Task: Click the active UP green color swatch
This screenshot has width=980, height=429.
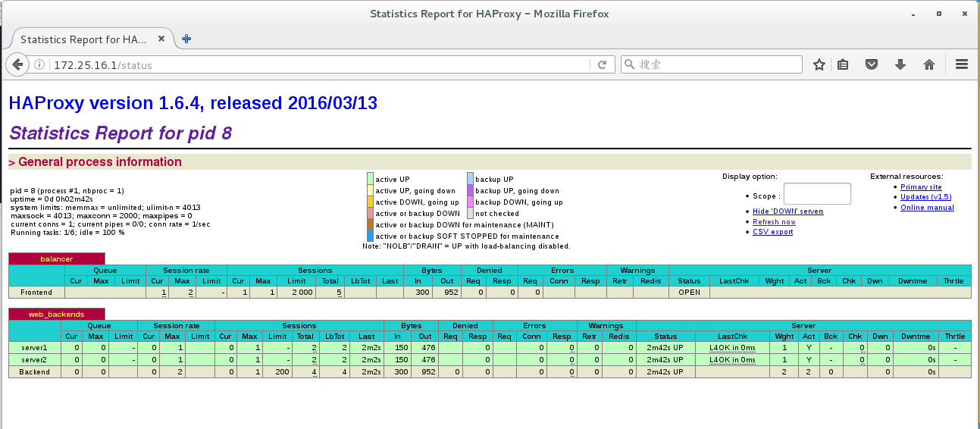Action: click(x=370, y=179)
